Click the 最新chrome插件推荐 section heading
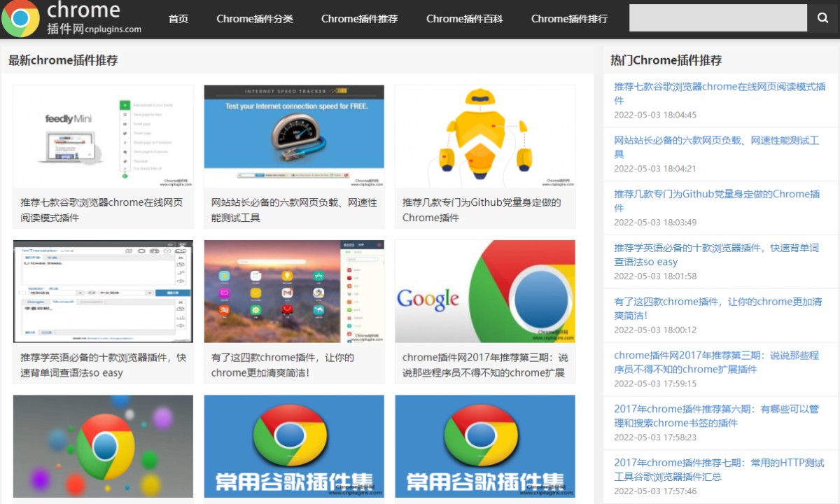This screenshot has width=840, height=504. click(63, 60)
